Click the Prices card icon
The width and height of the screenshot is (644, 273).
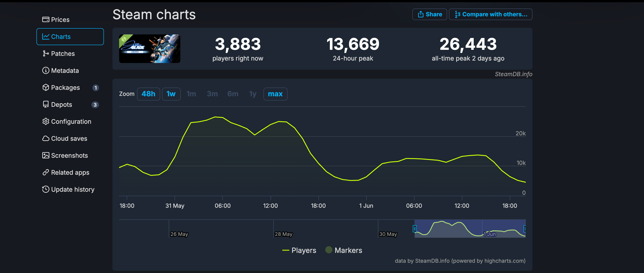tap(46, 19)
